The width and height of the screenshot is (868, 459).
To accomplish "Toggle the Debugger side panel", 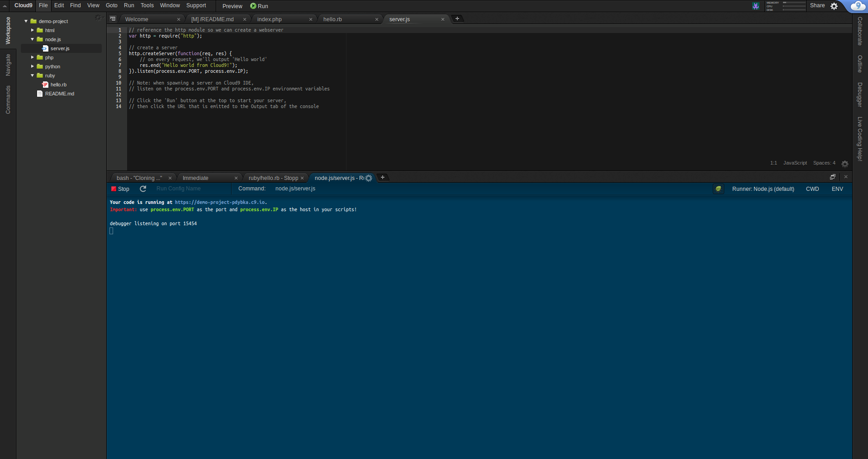I will pos(860,95).
